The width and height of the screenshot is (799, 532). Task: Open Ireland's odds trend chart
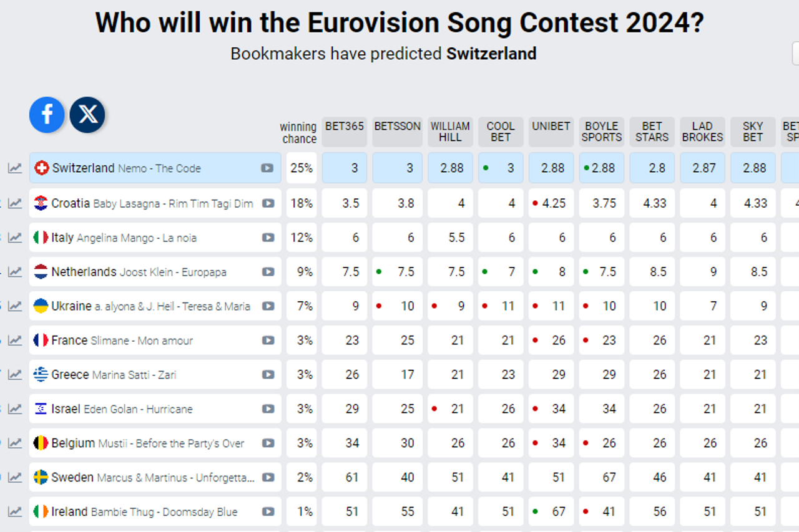pos(15,512)
